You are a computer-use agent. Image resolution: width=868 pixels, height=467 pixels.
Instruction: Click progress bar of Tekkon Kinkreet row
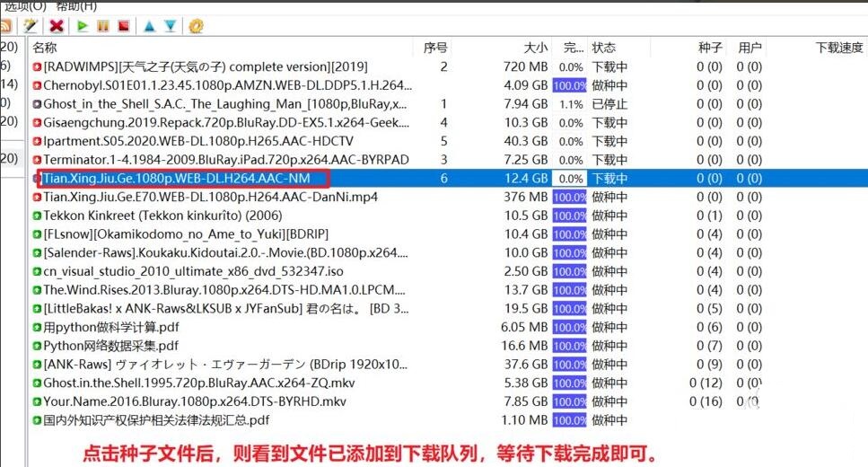(x=570, y=216)
